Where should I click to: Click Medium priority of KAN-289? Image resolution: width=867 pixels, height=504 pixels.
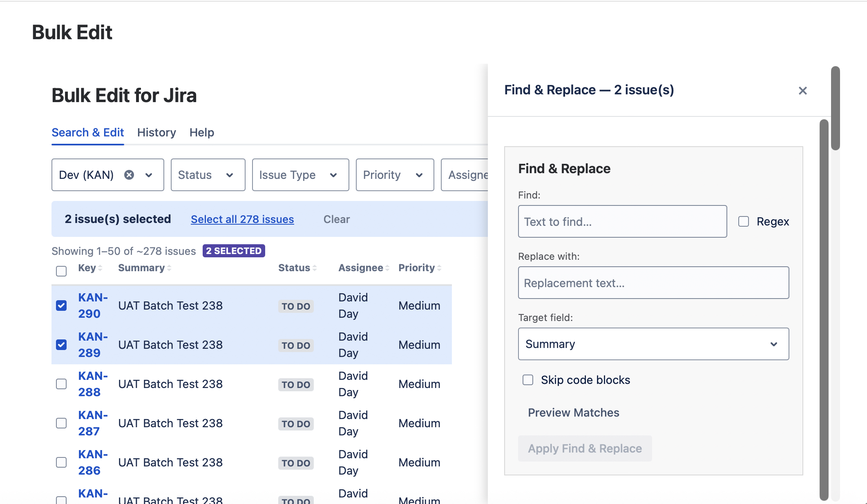pos(419,345)
